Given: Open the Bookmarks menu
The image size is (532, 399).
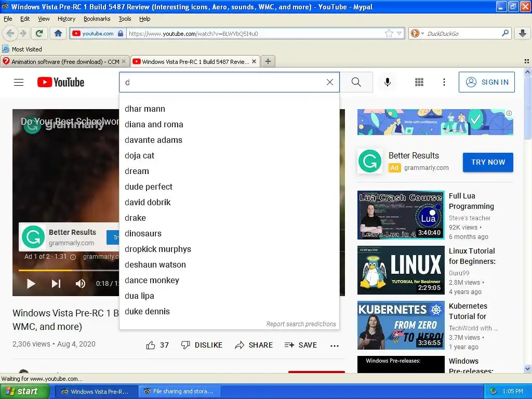Looking at the screenshot, I should 97,19.
